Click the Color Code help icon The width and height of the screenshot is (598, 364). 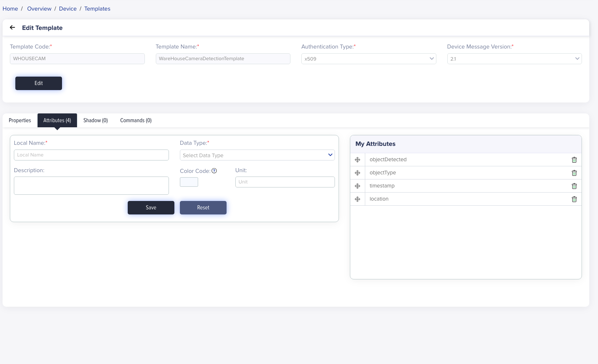coord(214,171)
